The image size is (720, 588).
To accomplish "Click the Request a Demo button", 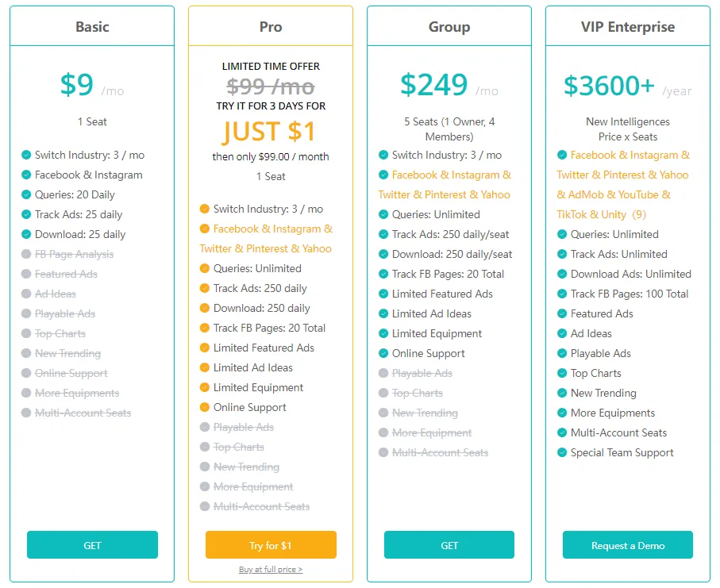I will point(628,545).
